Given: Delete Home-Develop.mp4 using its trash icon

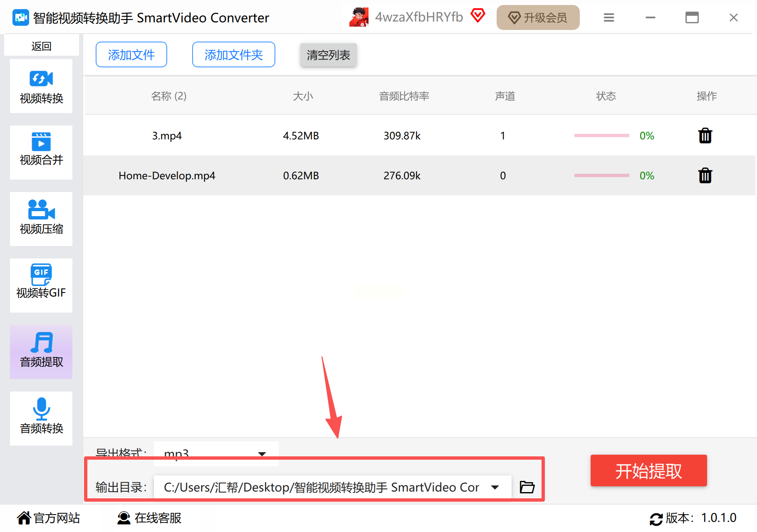Looking at the screenshot, I should (x=705, y=175).
